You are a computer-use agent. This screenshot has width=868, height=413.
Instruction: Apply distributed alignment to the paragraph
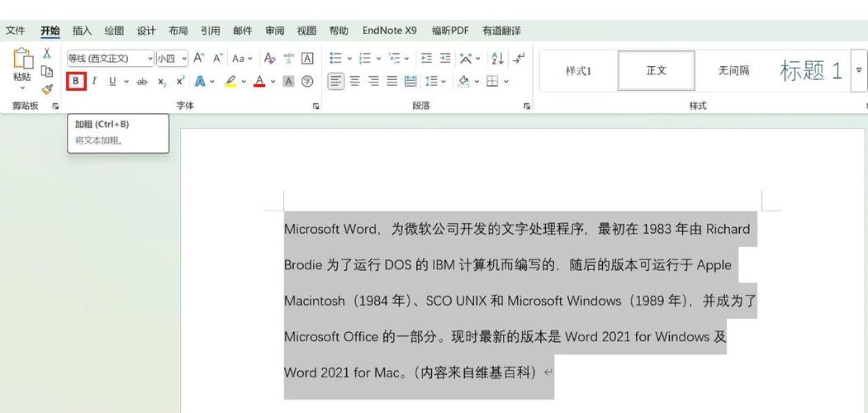click(x=410, y=82)
